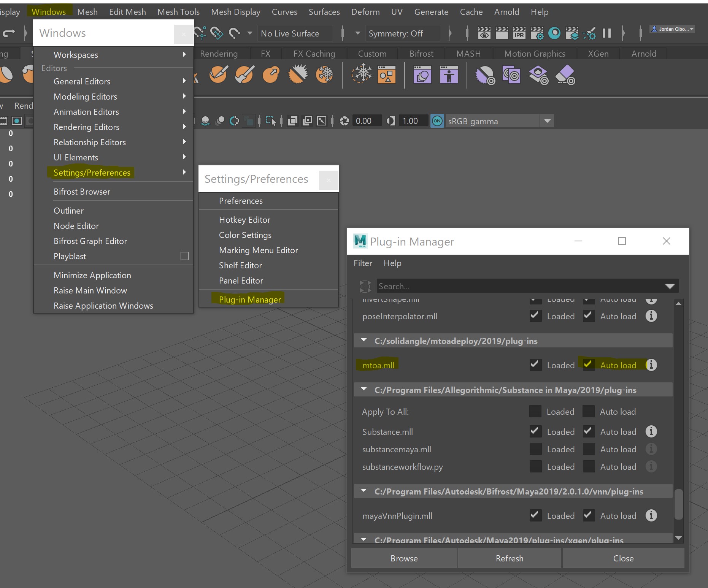Viewport: 708px width, 588px height.
Task: Click the Browse button
Action: [404, 558]
